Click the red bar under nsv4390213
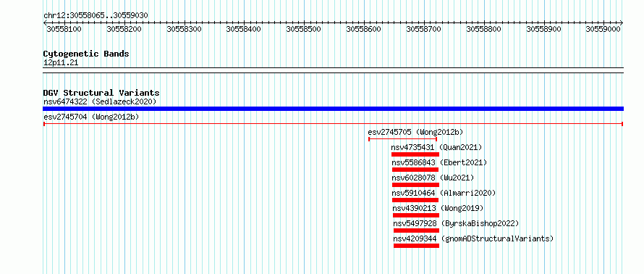The width and height of the screenshot is (644, 274). click(416, 215)
